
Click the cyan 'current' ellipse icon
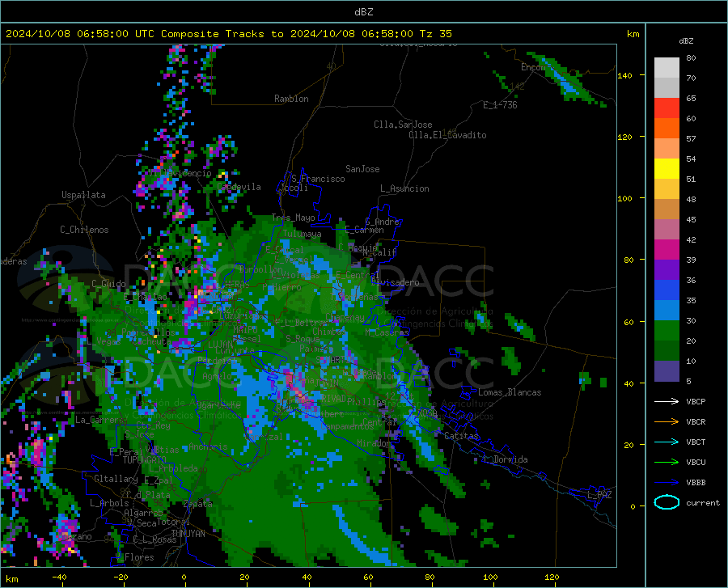pyautogui.click(x=667, y=502)
